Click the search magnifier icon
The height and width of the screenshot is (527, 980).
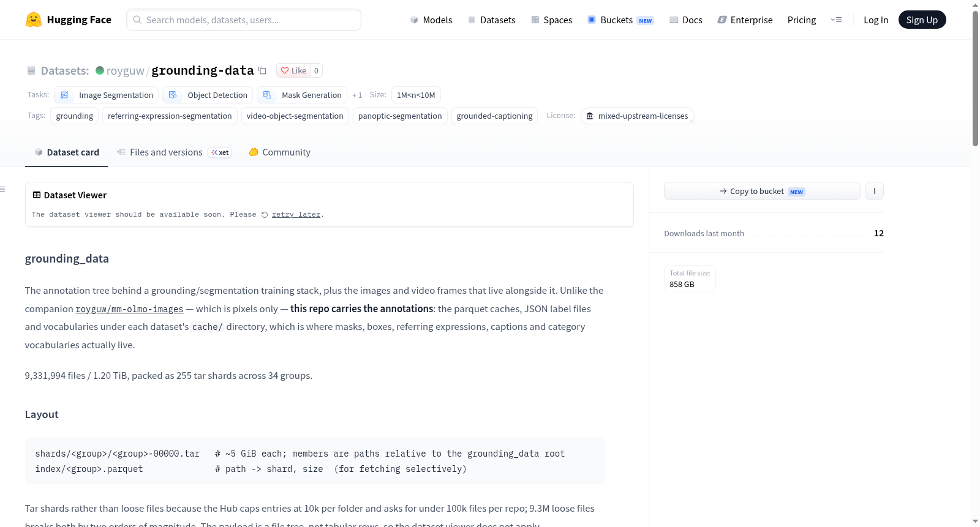[138, 20]
